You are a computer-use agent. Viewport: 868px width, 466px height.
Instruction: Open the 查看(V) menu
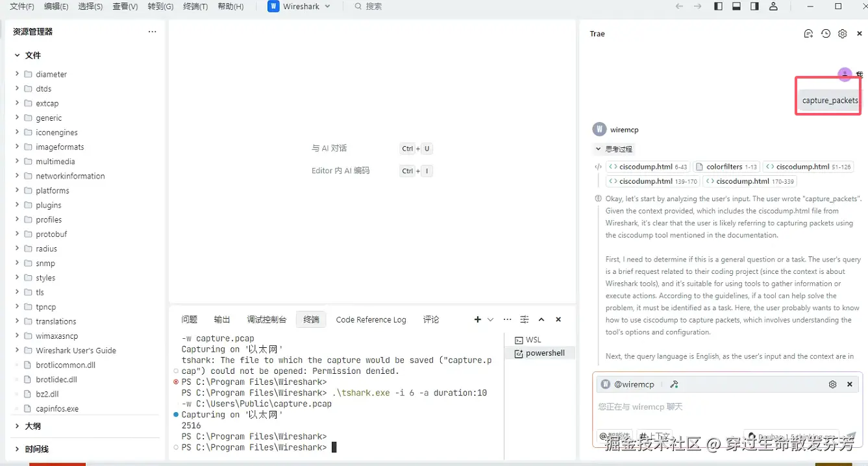point(125,6)
